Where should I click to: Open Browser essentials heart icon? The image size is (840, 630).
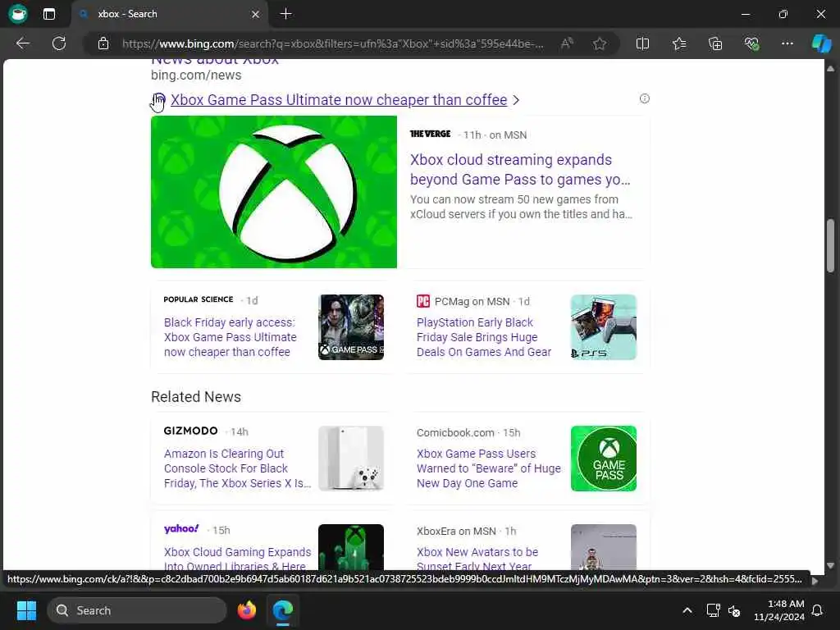point(751,43)
